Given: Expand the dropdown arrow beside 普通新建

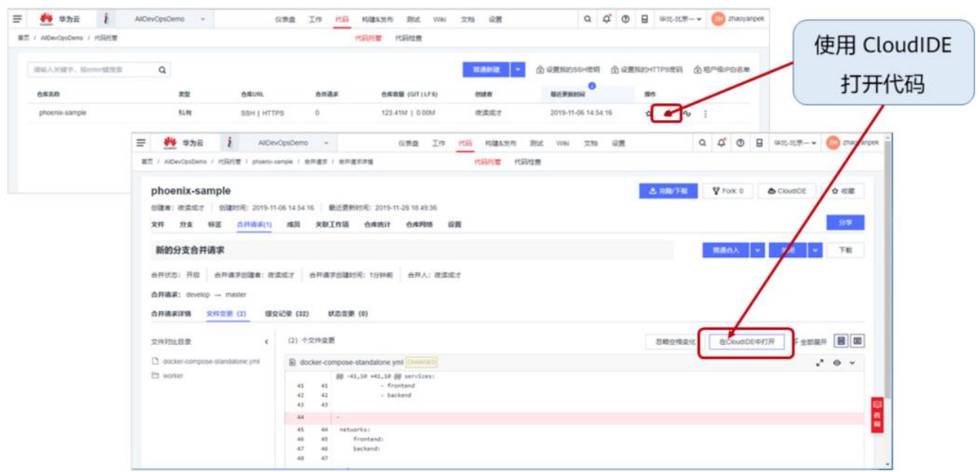Looking at the screenshot, I should tap(517, 69).
